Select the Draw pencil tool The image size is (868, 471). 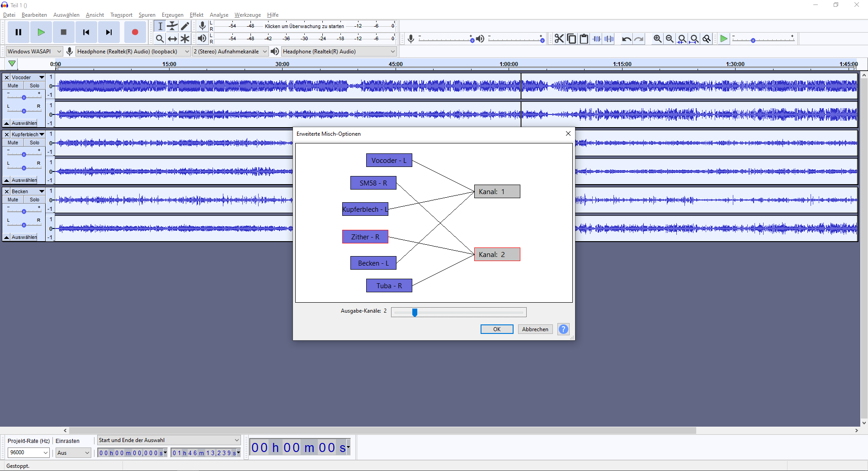point(185,26)
